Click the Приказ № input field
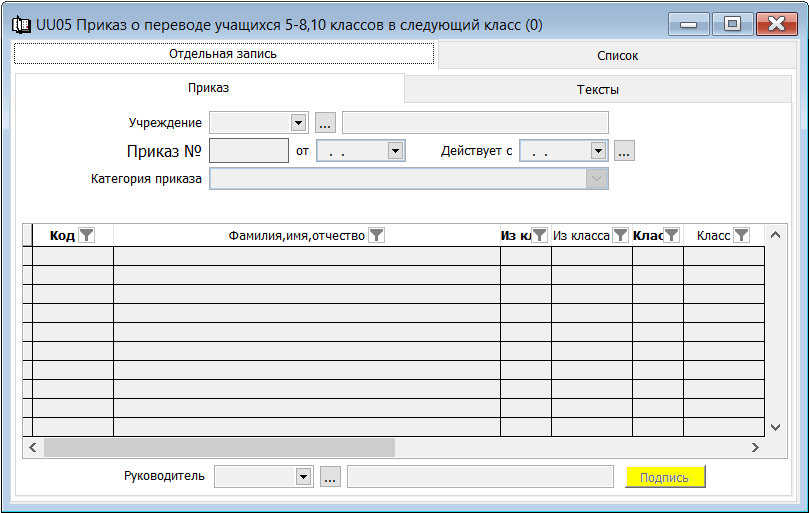Screen dimensions: 809x513 [249, 151]
